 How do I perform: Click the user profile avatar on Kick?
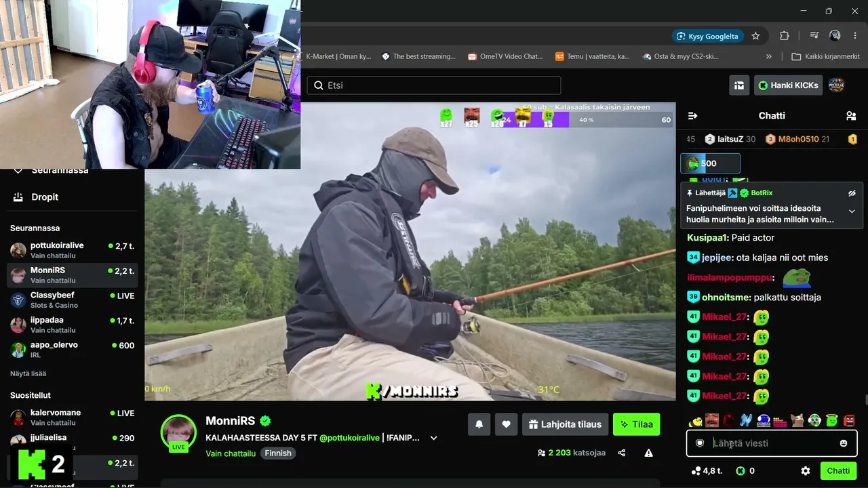tap(836, 85)
